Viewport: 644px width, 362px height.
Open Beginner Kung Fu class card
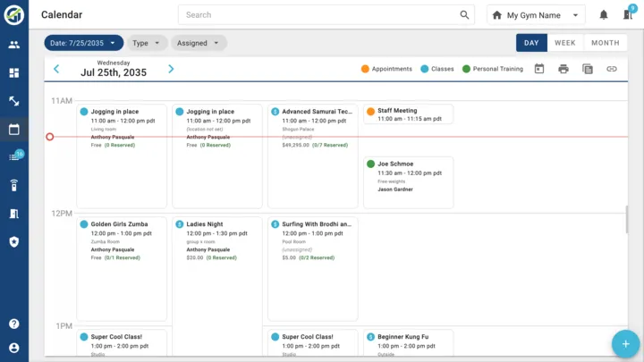[408, 343]
